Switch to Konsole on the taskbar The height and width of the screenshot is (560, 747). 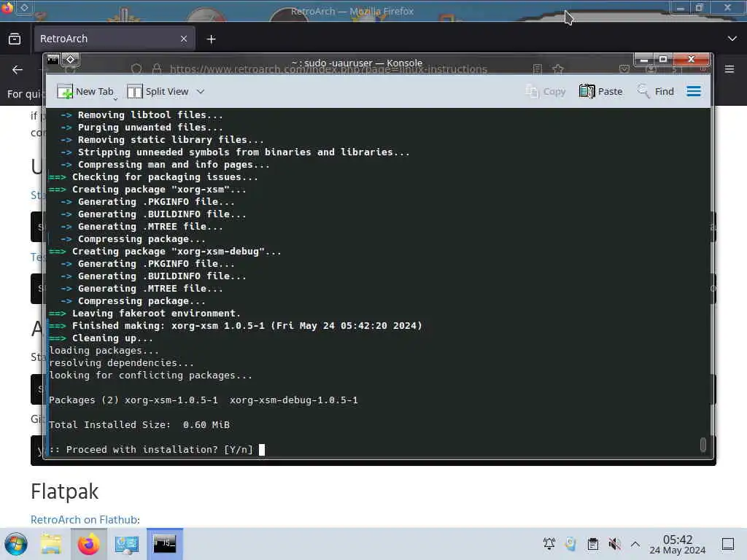[x=164, y=544]
